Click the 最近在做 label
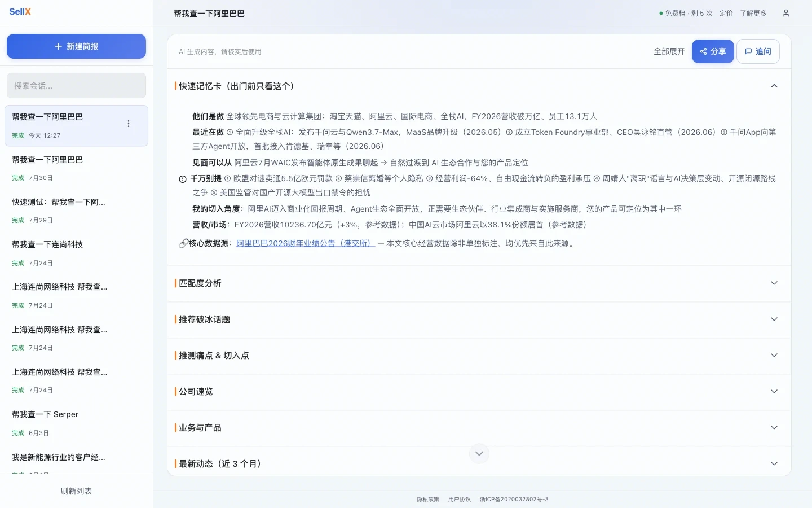The width and height of the screenshot is (812, 508). point(208,132)
